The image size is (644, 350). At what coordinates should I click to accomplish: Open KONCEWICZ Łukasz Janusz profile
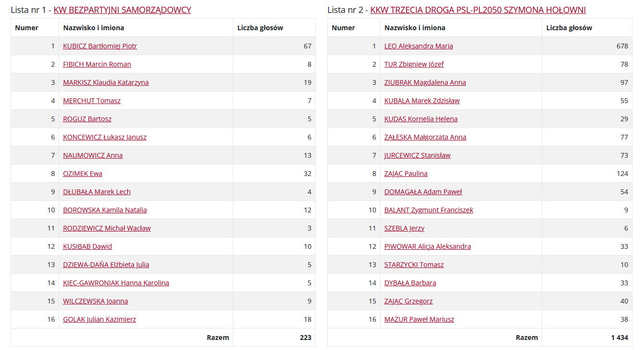105,137
